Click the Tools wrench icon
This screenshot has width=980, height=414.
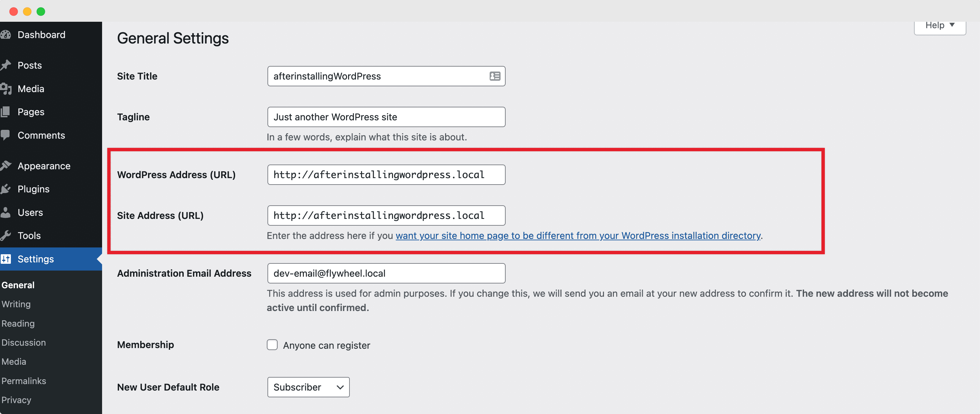point(6,236)
